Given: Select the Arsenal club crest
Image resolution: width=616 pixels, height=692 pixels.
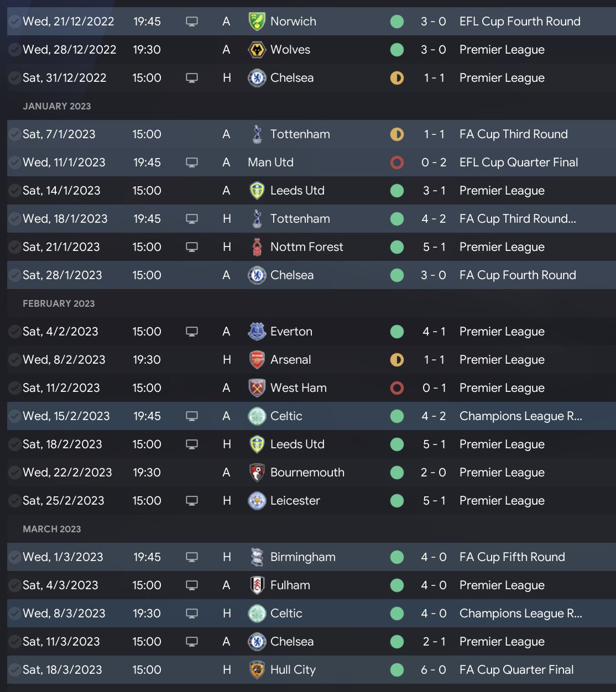Looking at the screenshot, I should [257, 360].
